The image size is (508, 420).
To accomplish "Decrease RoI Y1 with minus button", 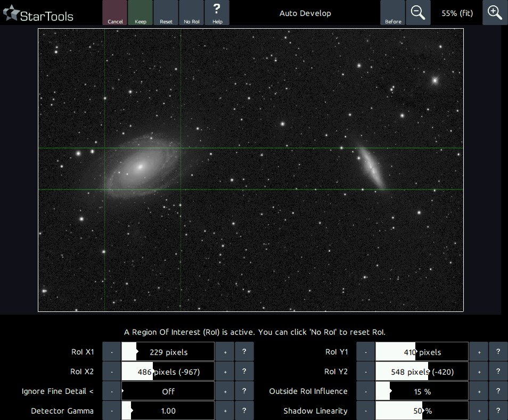I will tap(365, 352).
